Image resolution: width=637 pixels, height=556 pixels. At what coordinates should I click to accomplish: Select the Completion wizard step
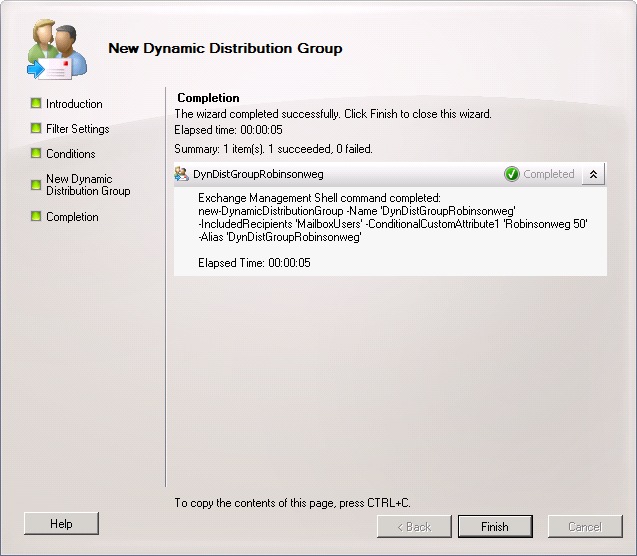point(72,217)
